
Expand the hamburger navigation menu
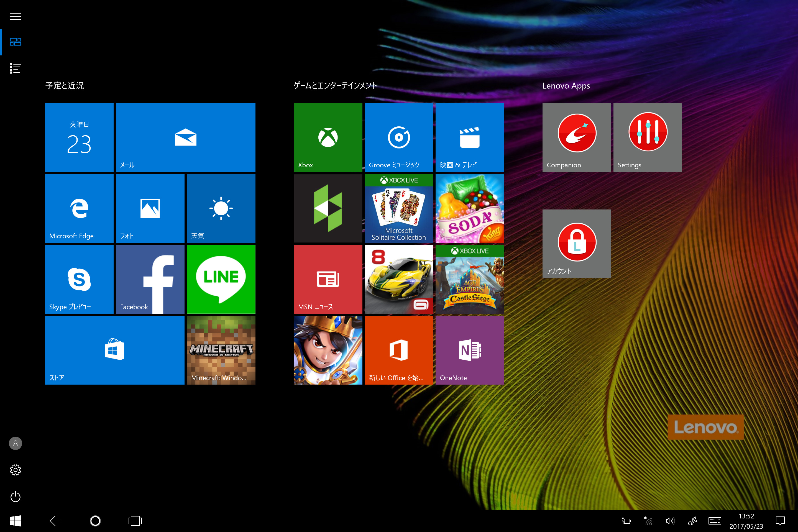coord(15,16)
